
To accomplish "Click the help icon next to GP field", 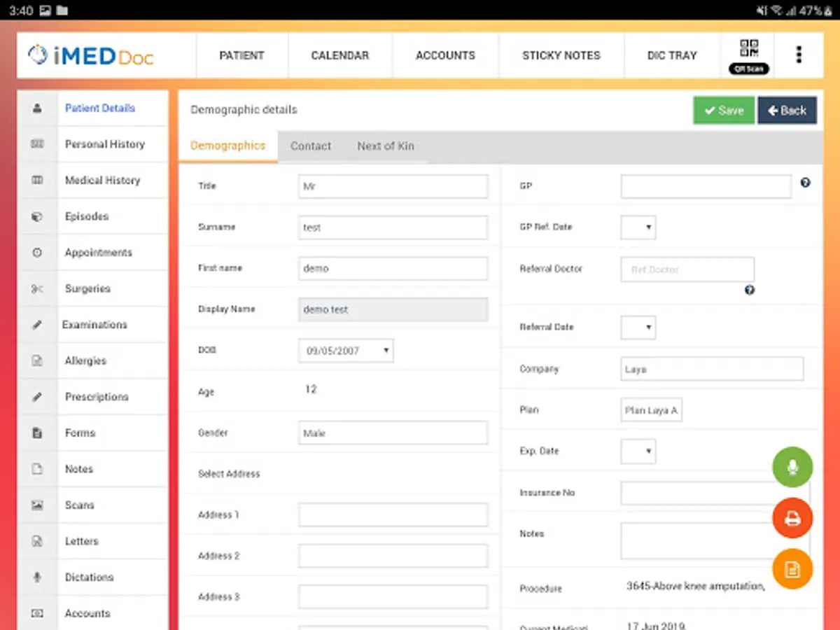I will [805, 183].
